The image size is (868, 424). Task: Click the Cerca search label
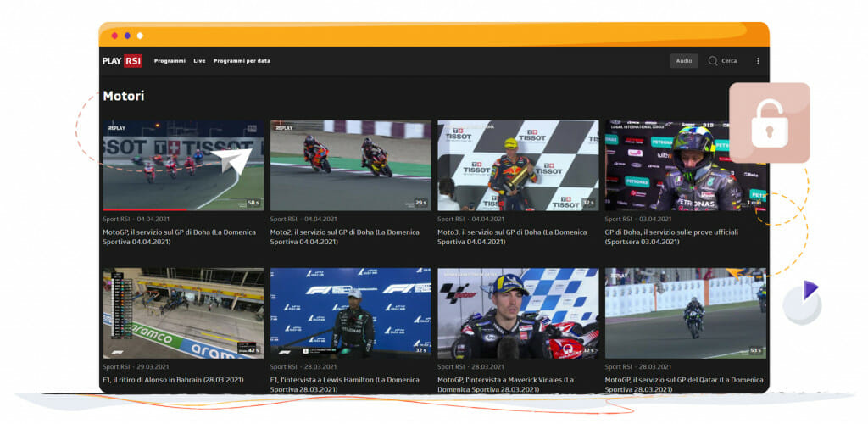click(729, 61)
